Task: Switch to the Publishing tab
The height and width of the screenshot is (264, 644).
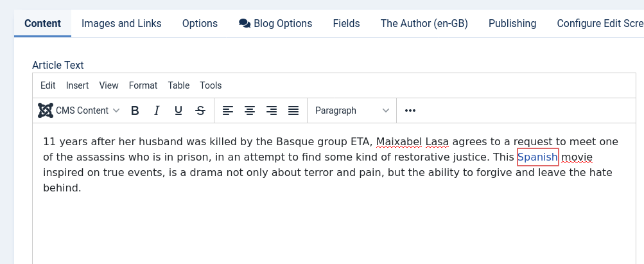Action: pyautogui.click(x=512, y=23)
